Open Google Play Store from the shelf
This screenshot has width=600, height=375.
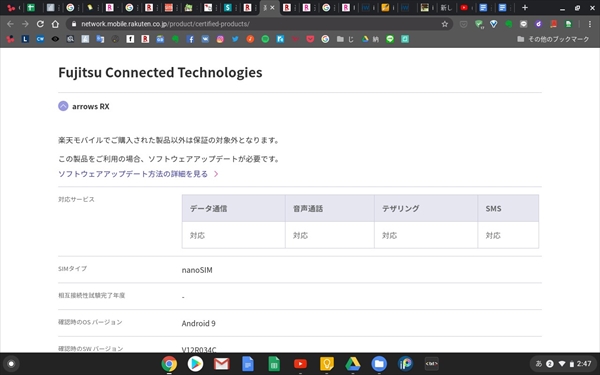195,364
